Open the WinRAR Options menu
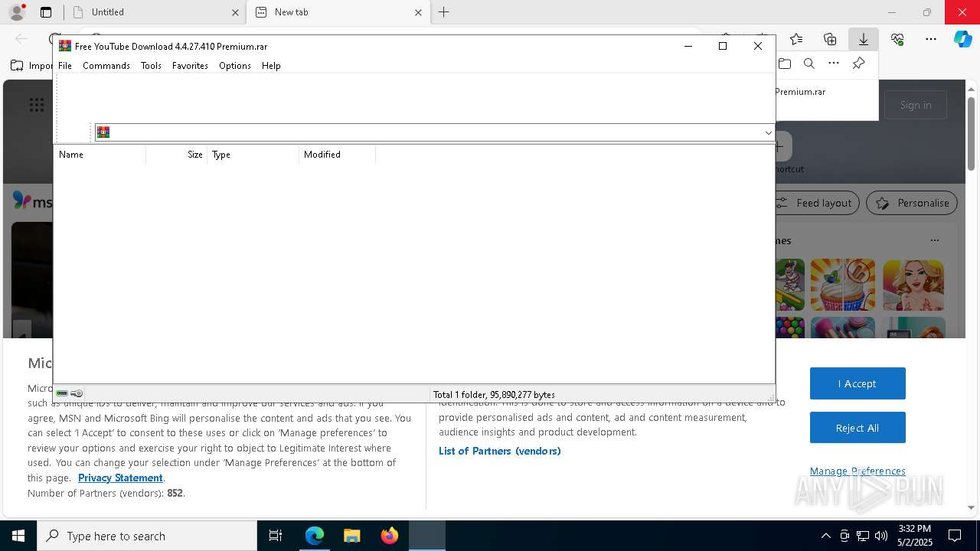 point(235,66)
